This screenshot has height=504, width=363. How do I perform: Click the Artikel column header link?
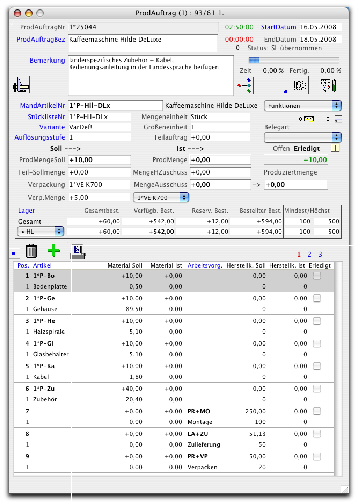click(x=42, y=266)
